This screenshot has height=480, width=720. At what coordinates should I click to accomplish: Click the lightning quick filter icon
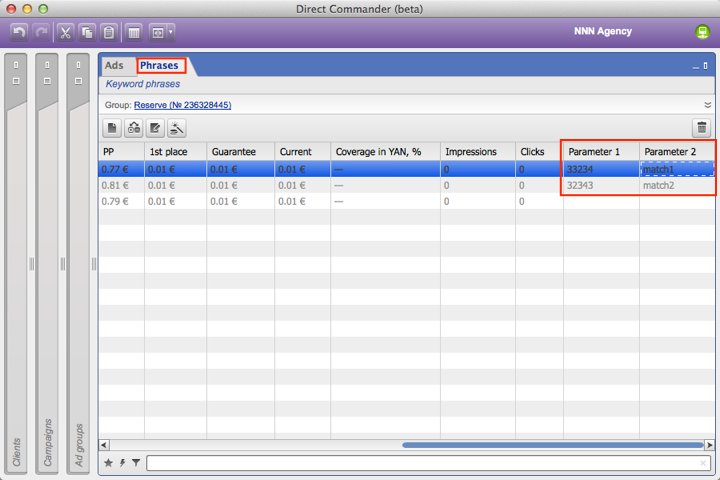coord(123,463)
